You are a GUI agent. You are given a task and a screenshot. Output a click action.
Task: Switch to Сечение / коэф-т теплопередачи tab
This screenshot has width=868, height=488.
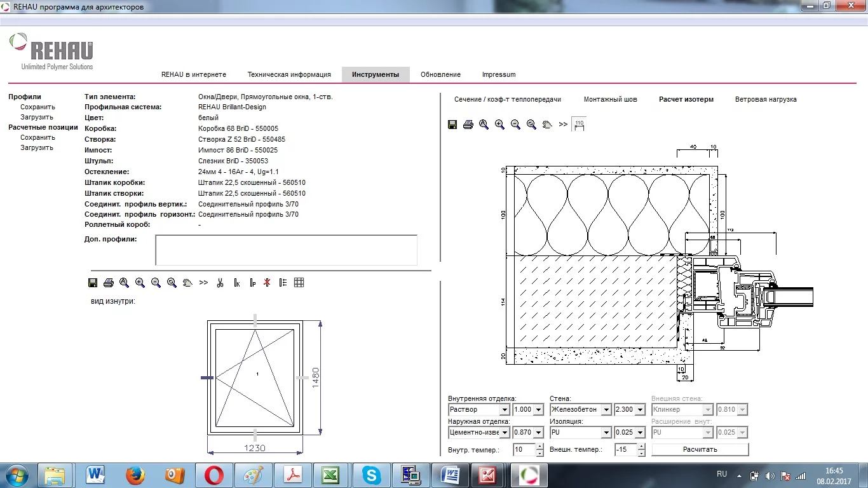click(x=508, y=99)
